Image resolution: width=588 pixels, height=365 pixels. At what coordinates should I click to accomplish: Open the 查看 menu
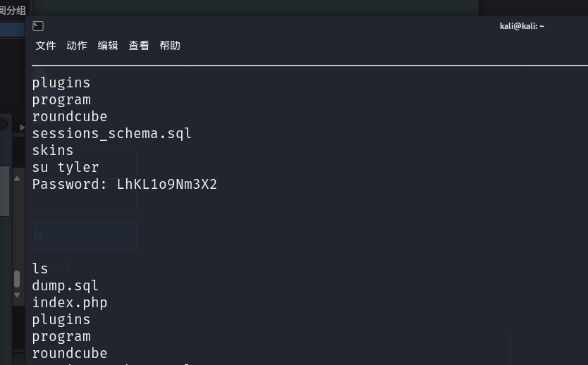point(139,46)
